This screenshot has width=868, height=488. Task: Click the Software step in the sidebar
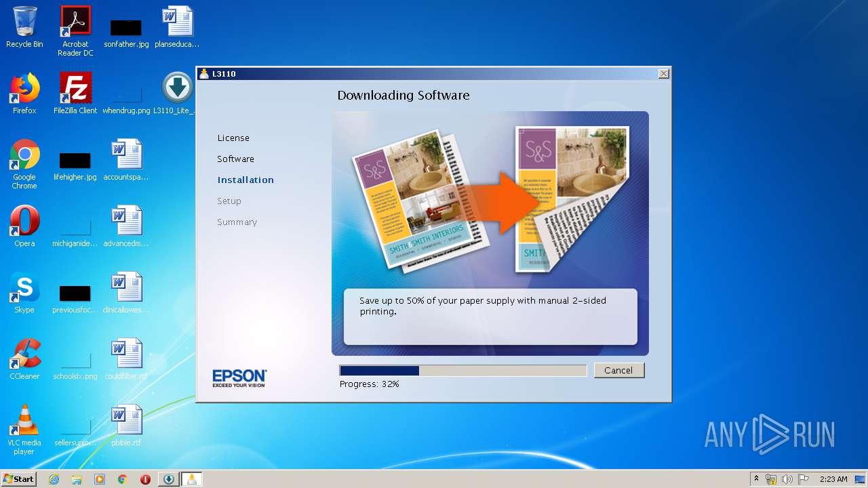[x=235, y=159]
